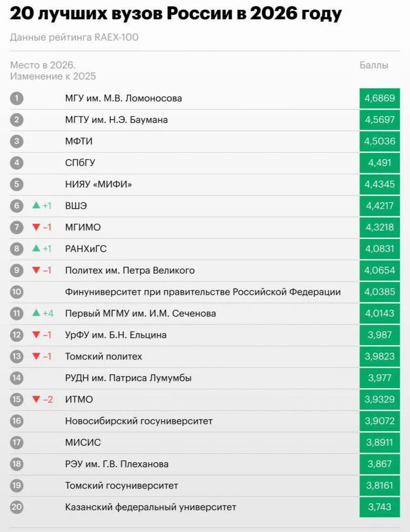
Task: Click 'Место в 2026' column header
Action: coord(43,65)
